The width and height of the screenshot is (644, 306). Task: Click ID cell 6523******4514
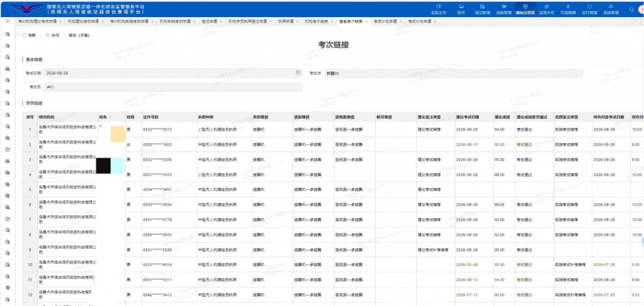click(157, 265)
